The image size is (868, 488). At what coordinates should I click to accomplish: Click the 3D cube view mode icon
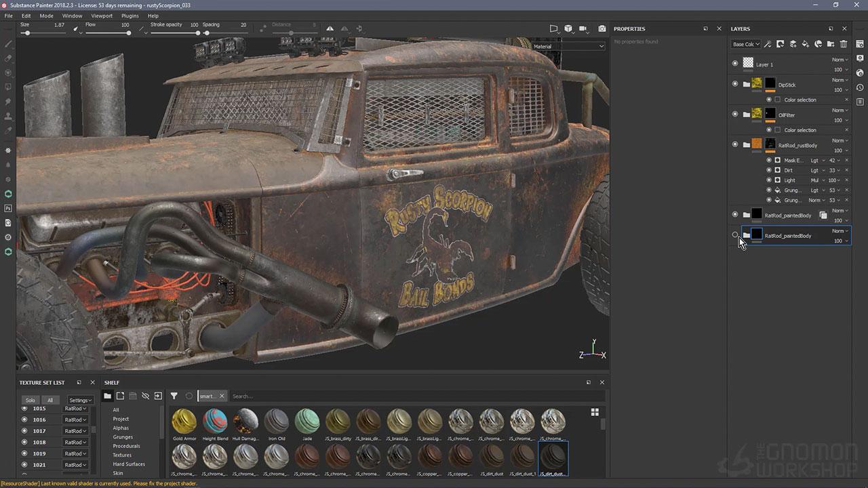point(568,29)
